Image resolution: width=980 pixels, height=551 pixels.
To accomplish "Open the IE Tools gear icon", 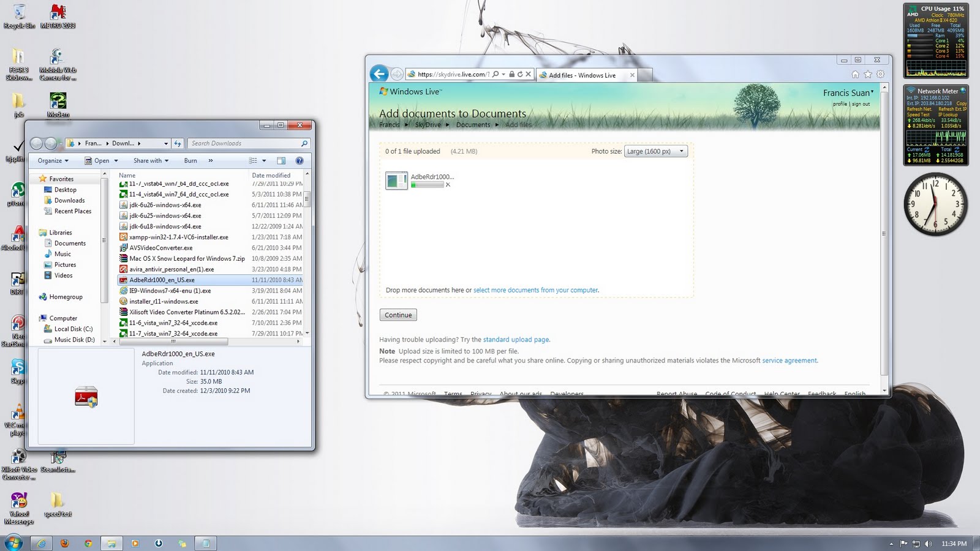I will pos(880,75).
